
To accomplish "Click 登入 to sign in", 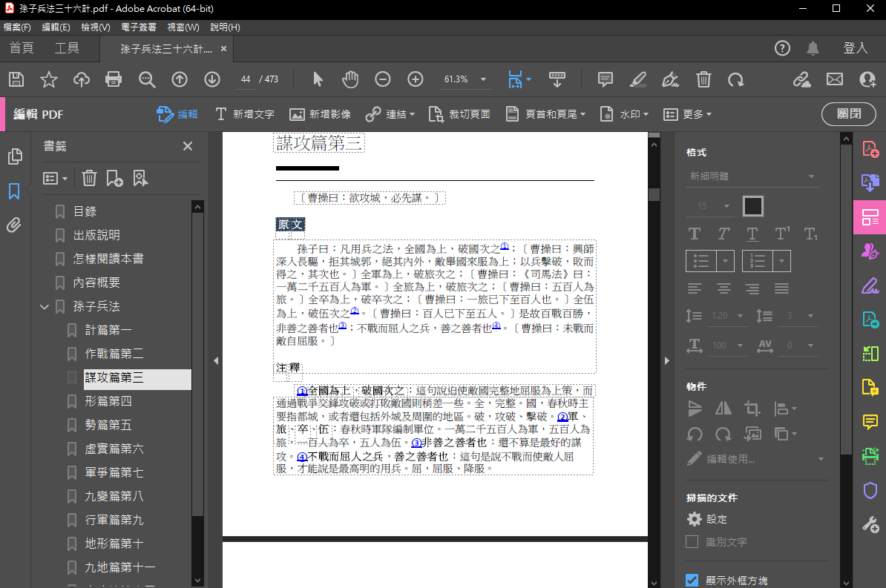I will tap(855, 48).
